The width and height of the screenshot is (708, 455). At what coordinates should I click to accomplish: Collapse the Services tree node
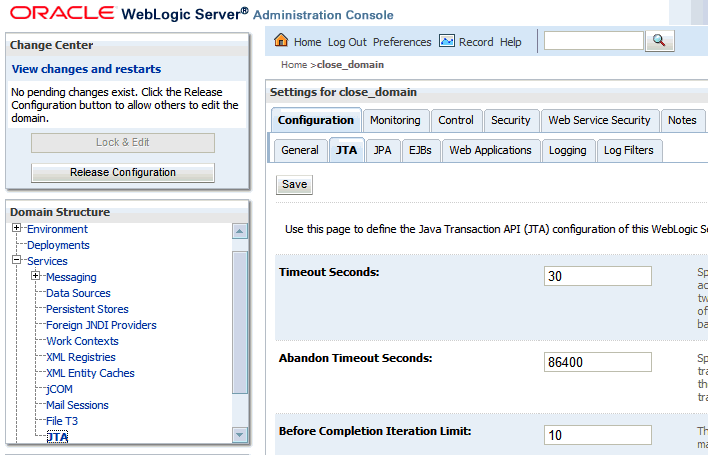point(17,261)
